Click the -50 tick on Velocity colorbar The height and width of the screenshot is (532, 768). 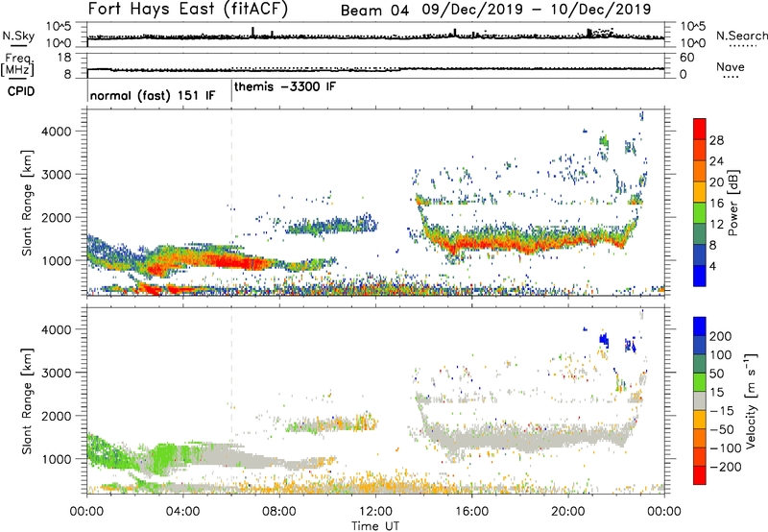(722, 429)
